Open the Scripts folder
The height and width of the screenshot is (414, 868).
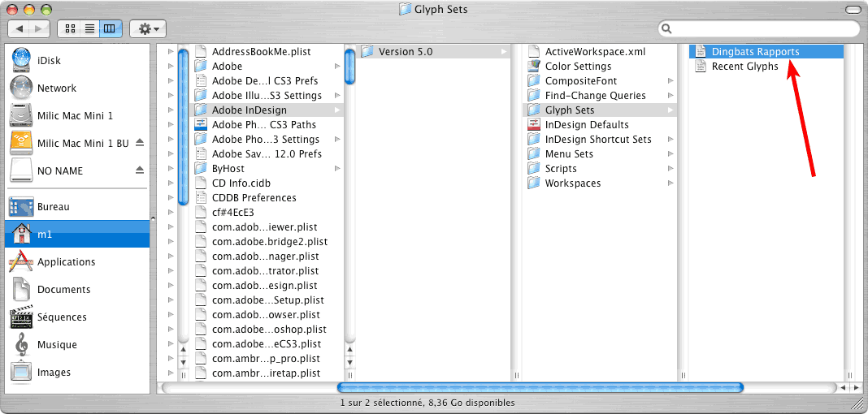tap(561, 169)
